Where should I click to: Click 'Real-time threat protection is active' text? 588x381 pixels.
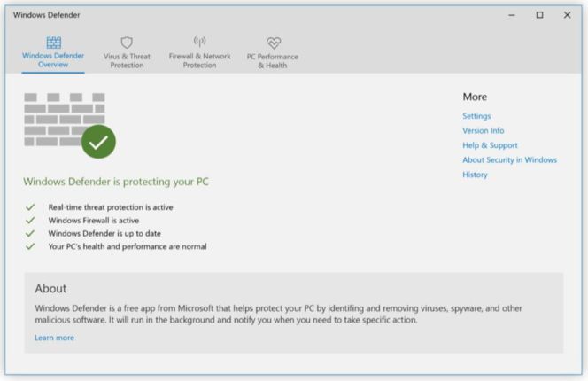111,207
